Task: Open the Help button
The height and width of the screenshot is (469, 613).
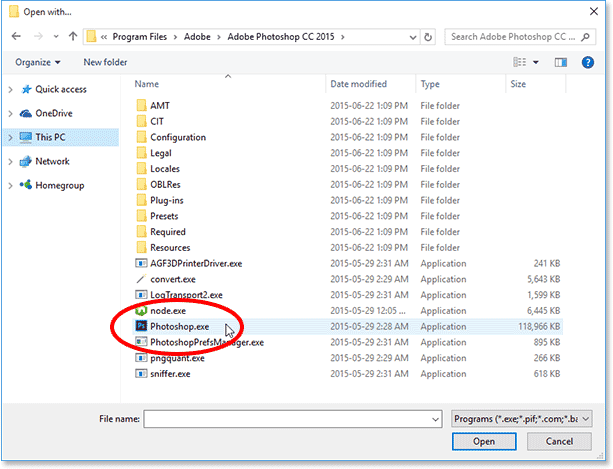Action: 588,62
